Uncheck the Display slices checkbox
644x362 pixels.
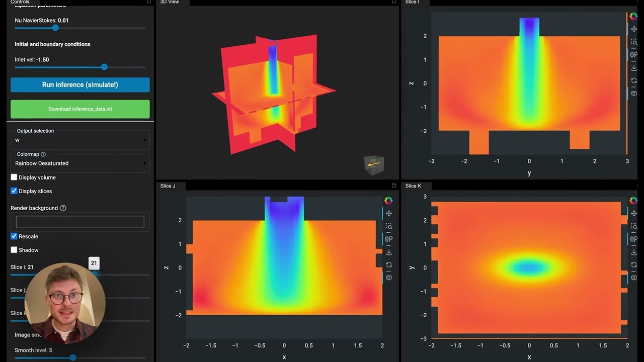coord(14,191)
